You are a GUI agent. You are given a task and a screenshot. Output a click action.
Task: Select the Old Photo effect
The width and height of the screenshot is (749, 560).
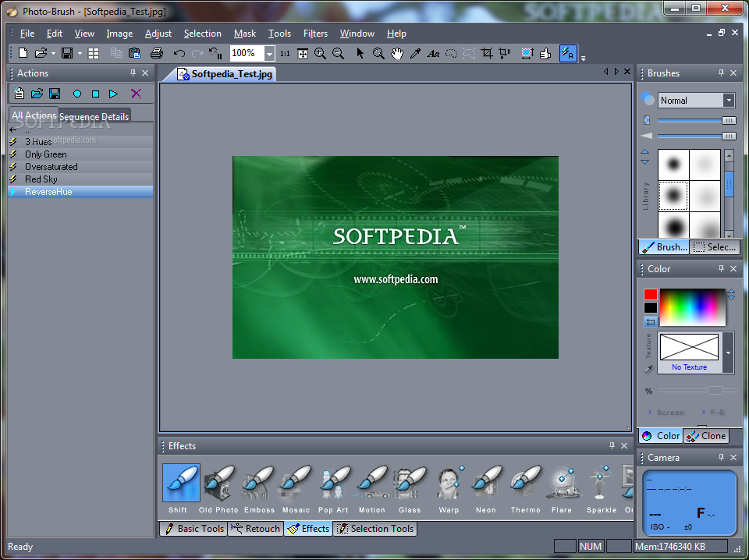point(218,488)
